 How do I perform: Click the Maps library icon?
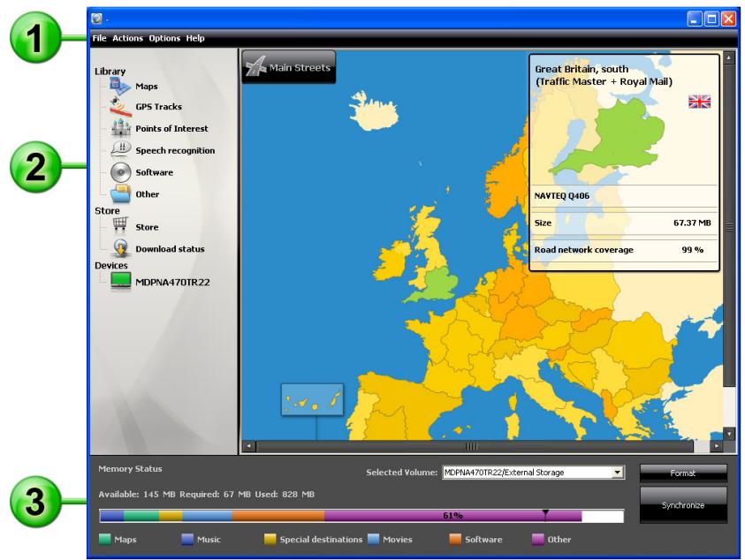(x=119, y=86)
